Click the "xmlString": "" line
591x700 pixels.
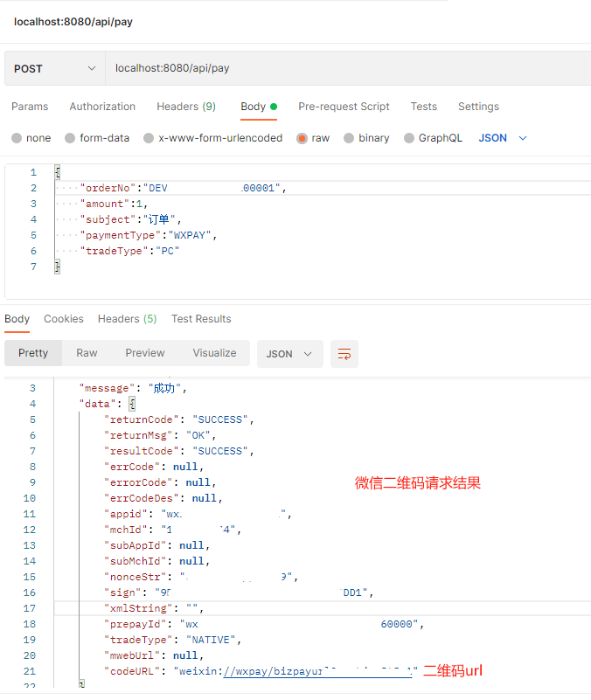point(154,608)
